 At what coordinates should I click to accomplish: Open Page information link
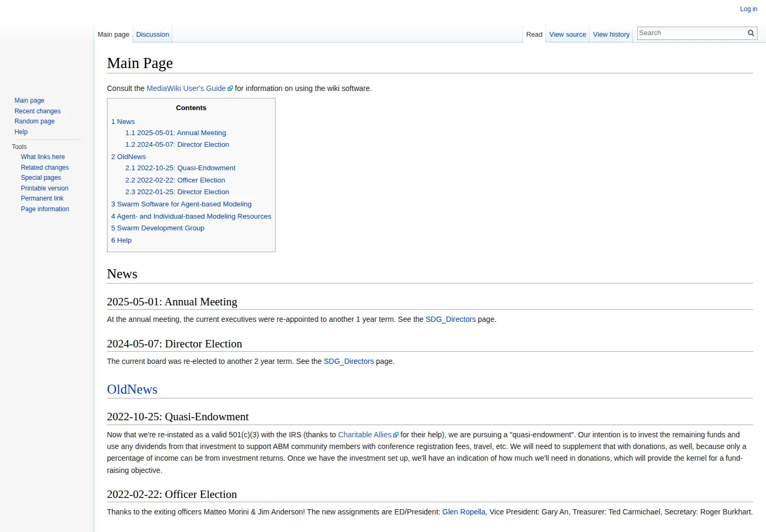pyautogui.click(x=45, y=209)
